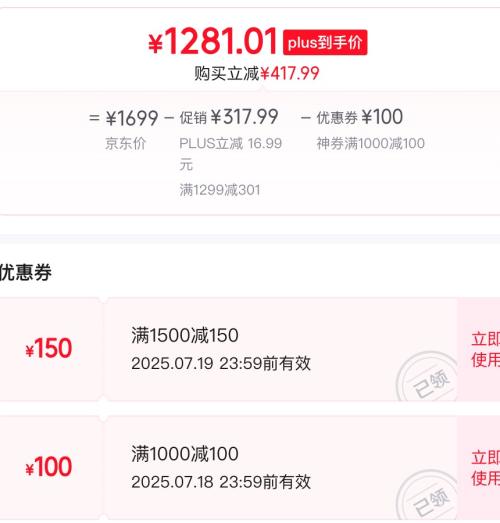Click the 已领 stamp on ¥100 coupon

[x=427, y=496]
